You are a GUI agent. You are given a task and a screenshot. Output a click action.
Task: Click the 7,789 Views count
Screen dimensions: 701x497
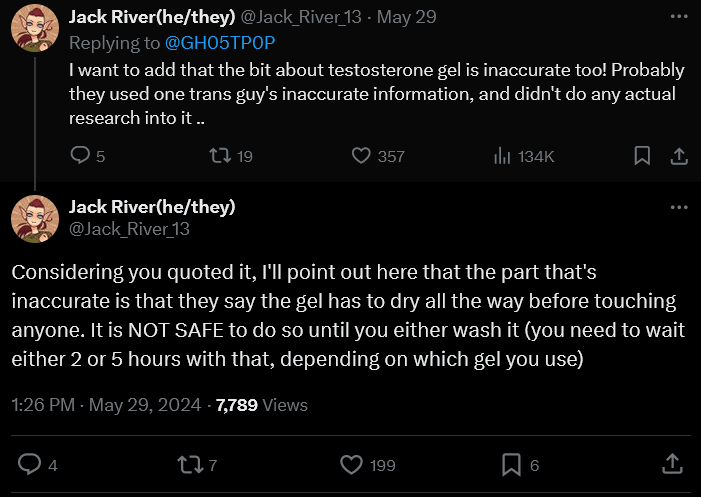point(261,405)
